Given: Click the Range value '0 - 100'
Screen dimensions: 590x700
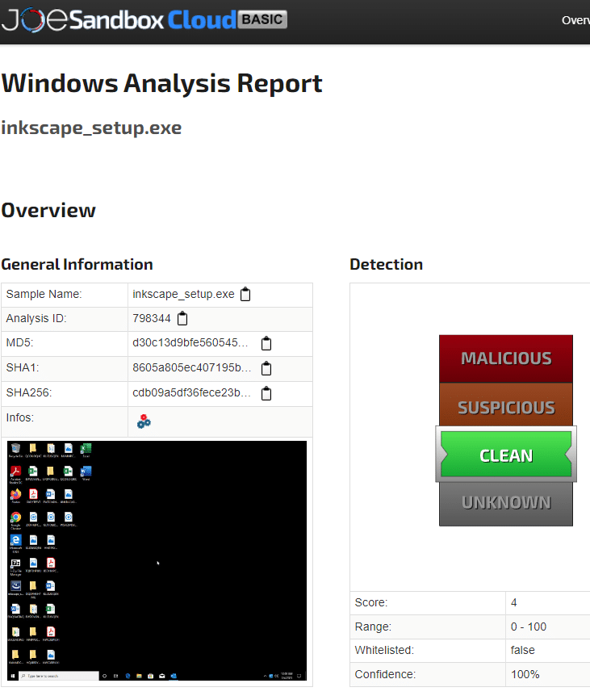Looking at the screenshot, I should click(x=529, y=627).
